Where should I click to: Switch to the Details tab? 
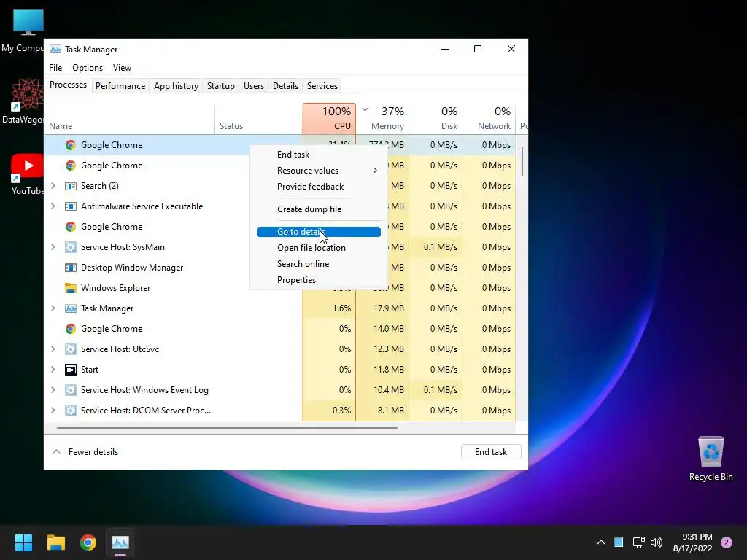285,86
